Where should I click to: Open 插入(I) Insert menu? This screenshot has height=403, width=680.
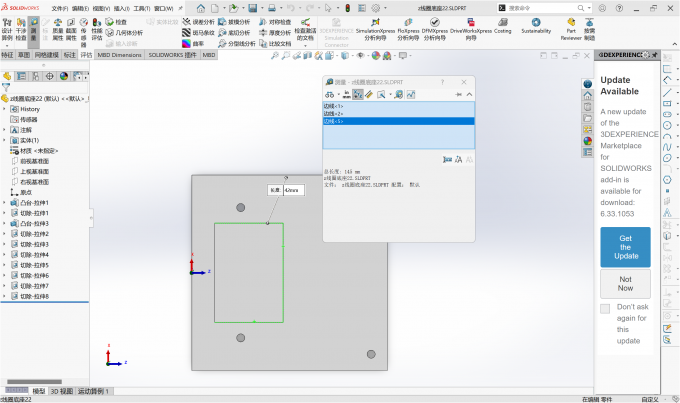(122, 9)
